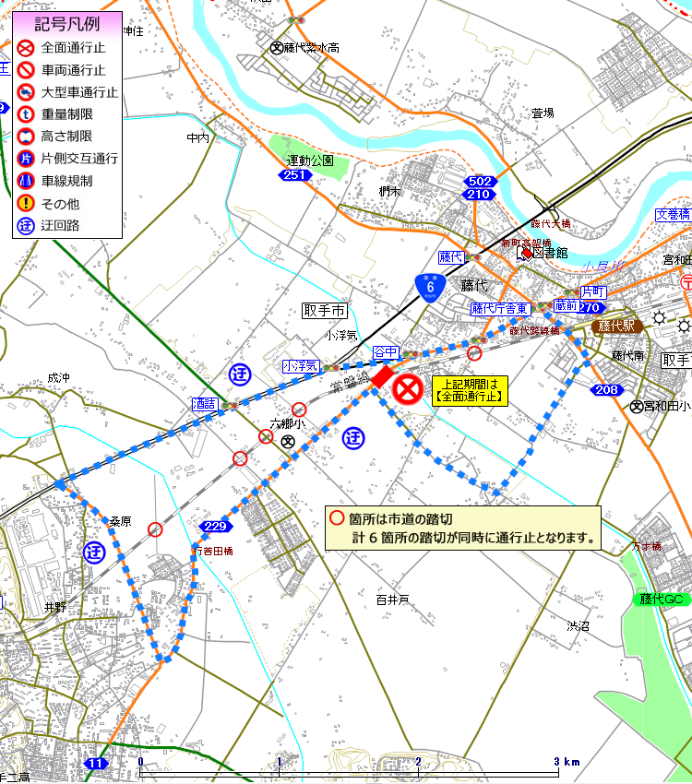Viewport: 692px width, 784px height.
Task: Click the 片側交互通行 legend icon
Action: [x=26, y=159]
